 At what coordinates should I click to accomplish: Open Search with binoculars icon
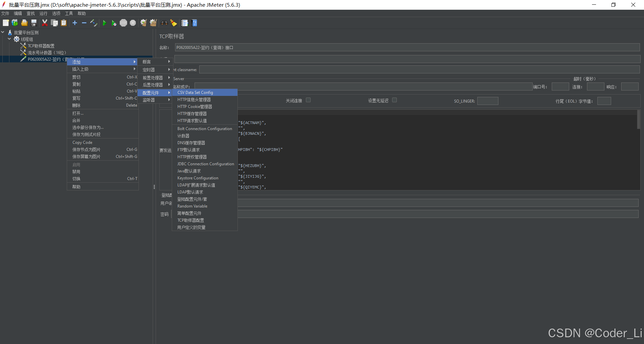(164, 23)
